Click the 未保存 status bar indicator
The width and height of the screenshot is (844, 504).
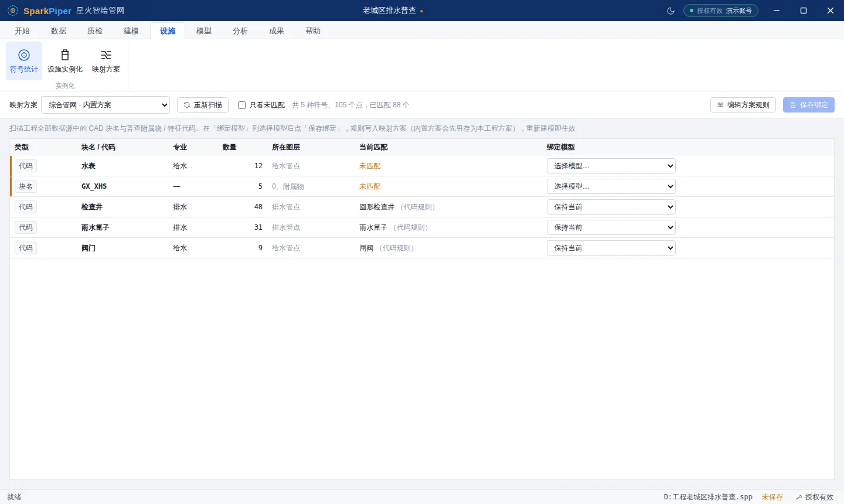(x=772, y=497)
